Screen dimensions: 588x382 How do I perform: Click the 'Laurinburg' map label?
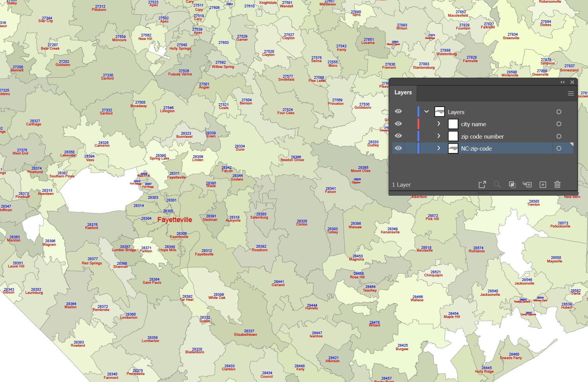click(34, 293)
